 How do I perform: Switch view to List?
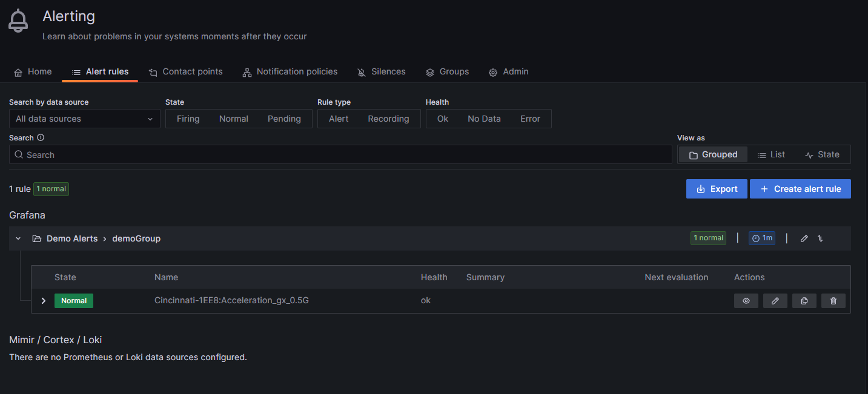tap(771, 154)
